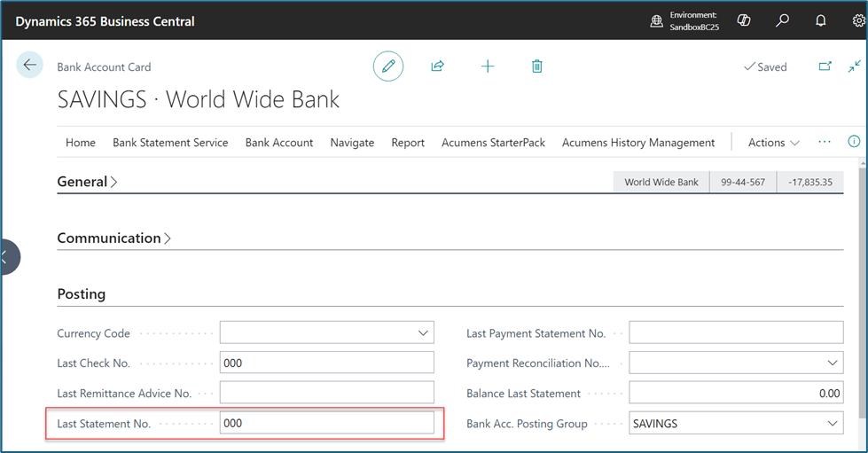The width and height of the screenshot is (868, 453).
Task: Open Payment Reconciliation No. dropdown
Action: click(832, 363)
